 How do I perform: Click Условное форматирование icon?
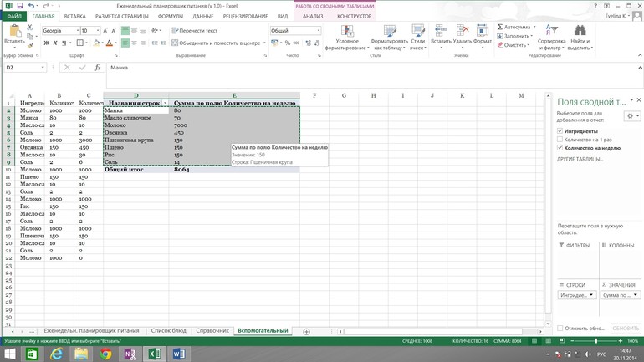347,31
